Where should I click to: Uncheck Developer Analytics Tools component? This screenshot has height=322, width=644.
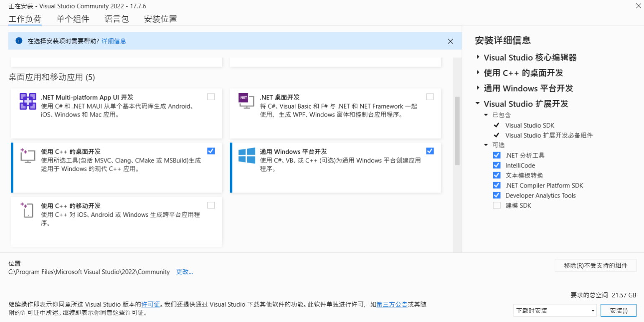tap(497, 195)
